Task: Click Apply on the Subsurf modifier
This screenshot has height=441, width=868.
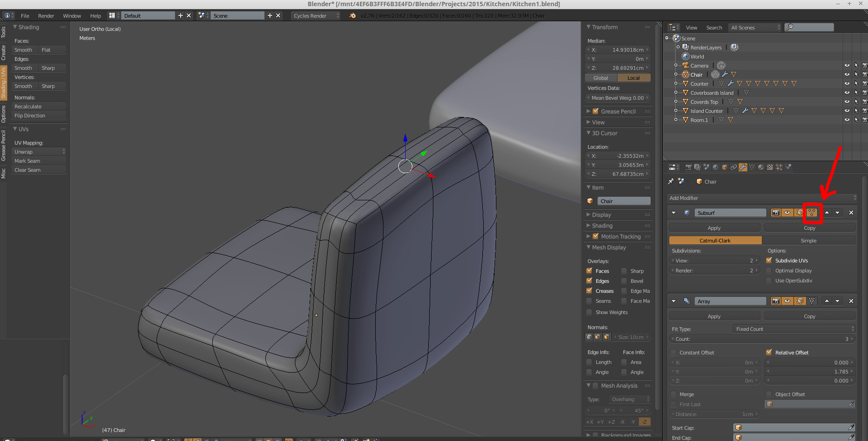Action: click(x=714, y=228)
